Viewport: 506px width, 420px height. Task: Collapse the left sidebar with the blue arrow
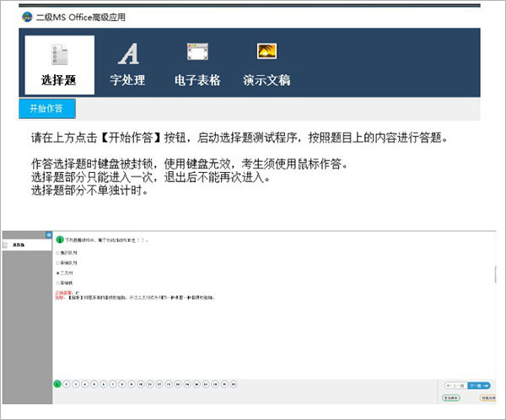(49, 234)
